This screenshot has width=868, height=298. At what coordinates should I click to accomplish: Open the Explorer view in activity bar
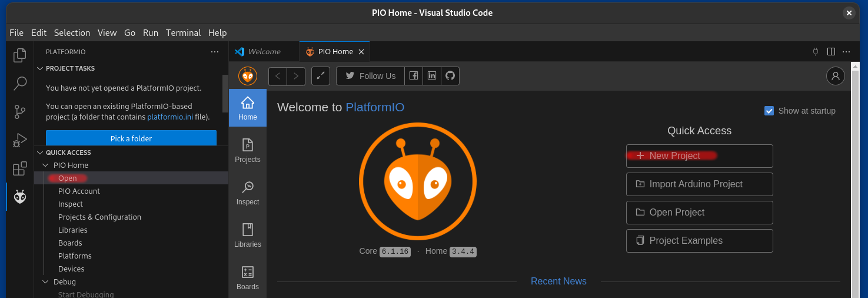[x=20, y=55]
